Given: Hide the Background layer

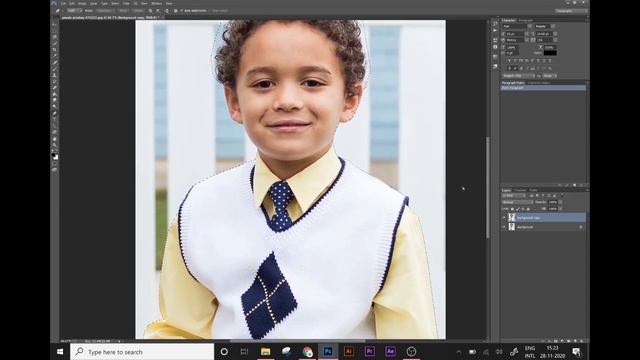Looking at the screenshot, I should (504, 227).
